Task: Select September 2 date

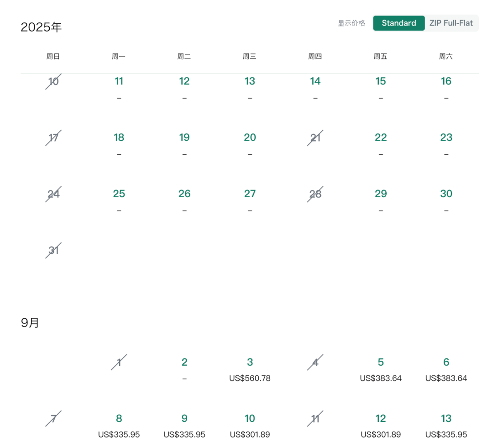Action: pyautogui.click(x=184, y=369)
